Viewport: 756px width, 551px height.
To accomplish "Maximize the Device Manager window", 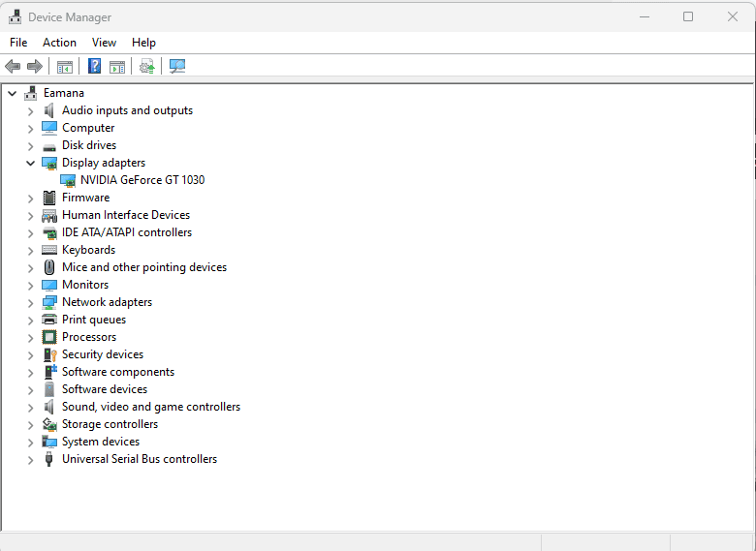I will point(688,16).
